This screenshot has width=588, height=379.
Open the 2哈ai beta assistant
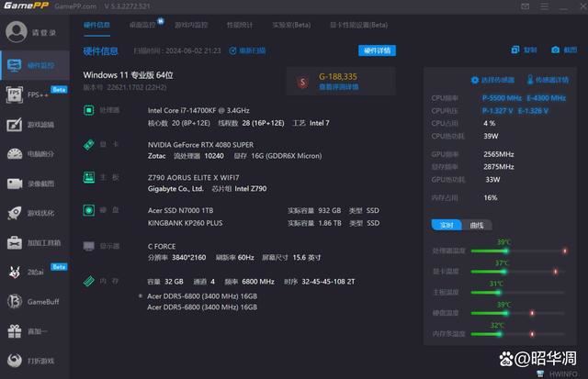click(32, 272)
